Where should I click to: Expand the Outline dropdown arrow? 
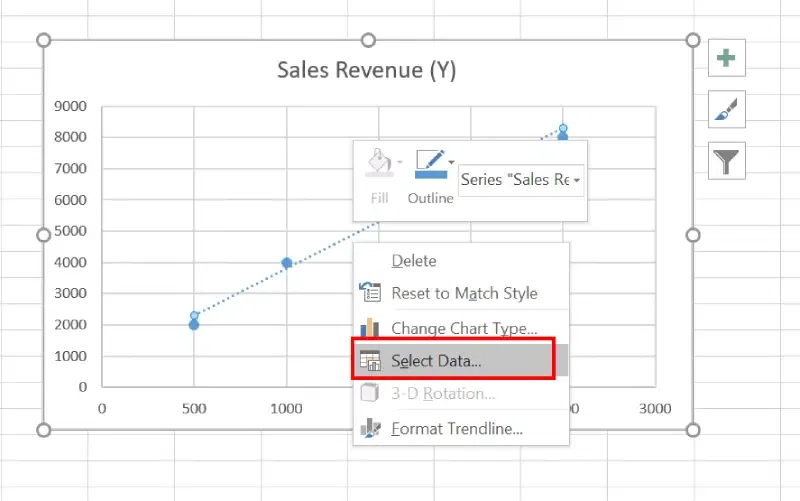(x=452, y=161)
